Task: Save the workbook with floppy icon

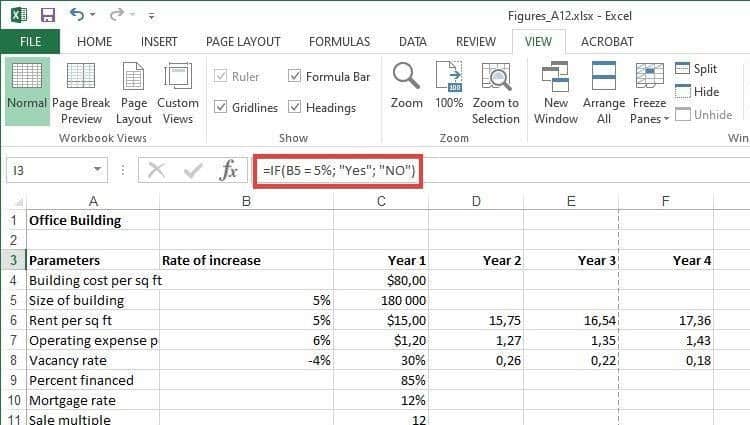Action: coord(48,15)
